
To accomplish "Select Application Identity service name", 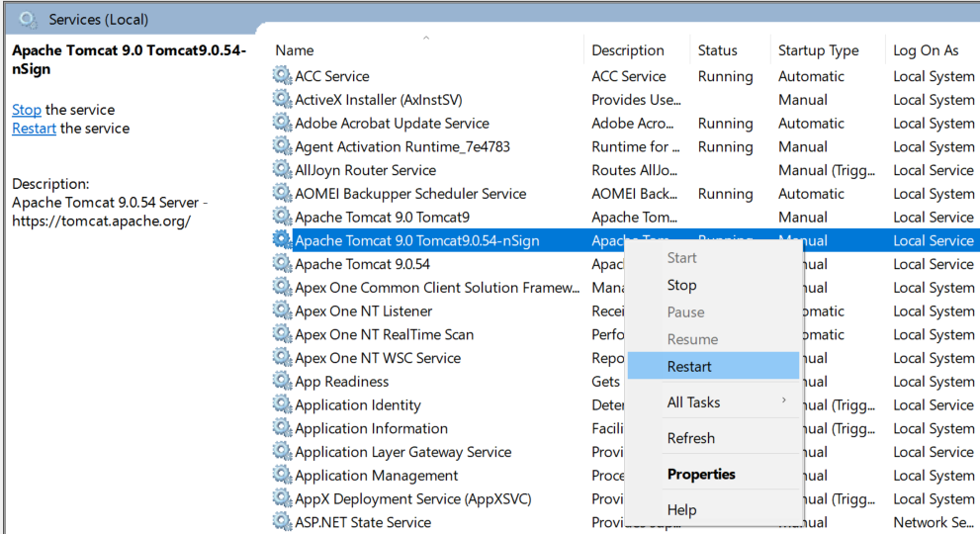I will (358, 405).
